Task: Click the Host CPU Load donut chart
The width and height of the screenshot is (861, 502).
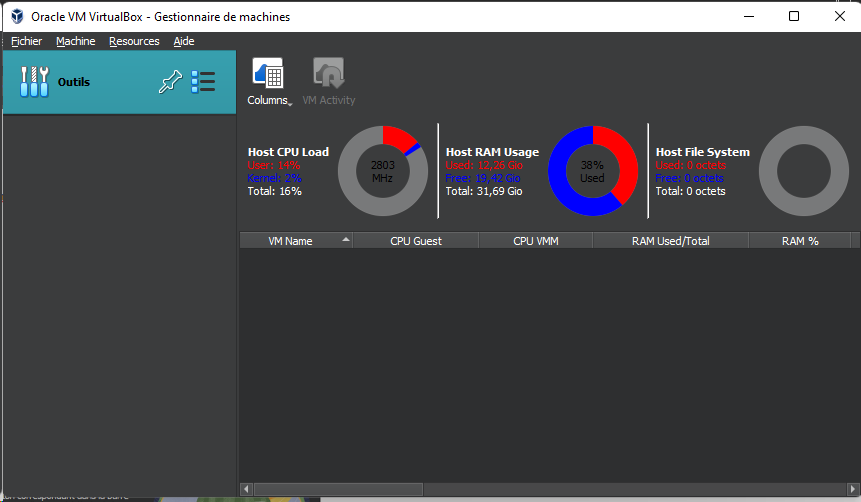Action: 383,171
